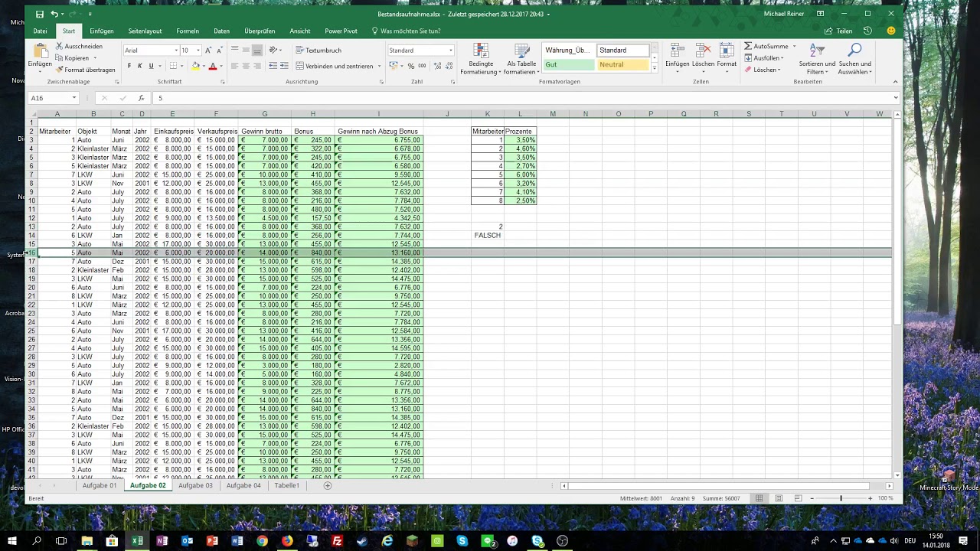The height and width of the screenshot is (551, 980).
Task: Apply red font color
Action: click(213, 66)
